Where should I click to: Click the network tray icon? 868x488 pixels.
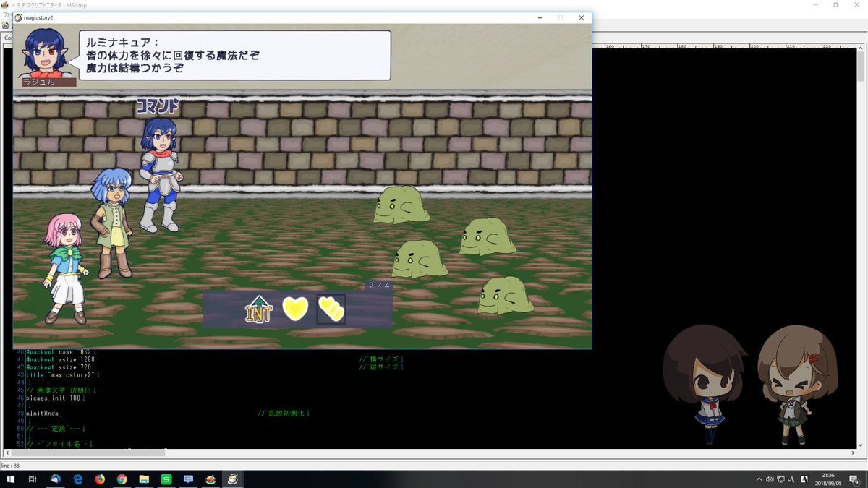coord(781,479)
